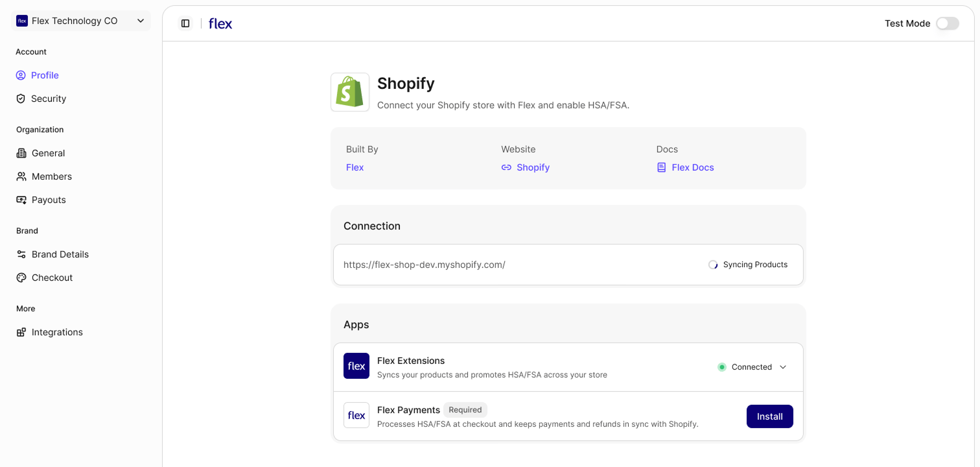Viewport: 980px width, 467px height.
Task: Click the Shopify bag logo
Action: (350, 92)
